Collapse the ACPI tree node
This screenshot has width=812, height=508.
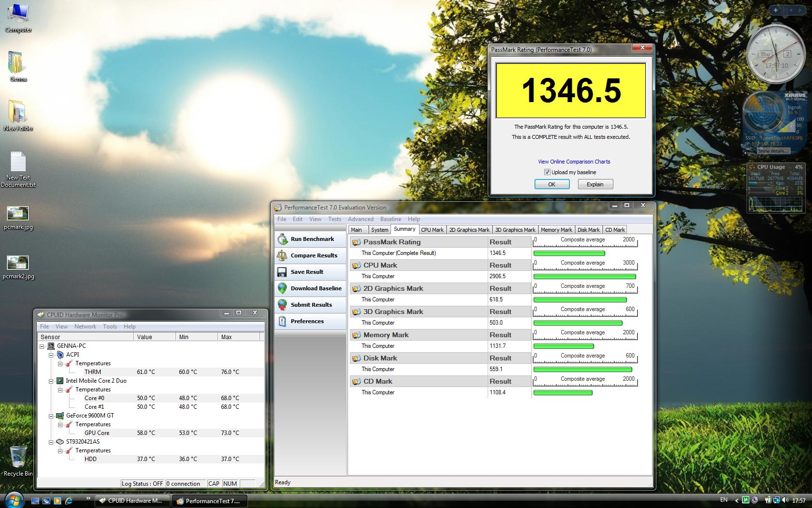coord(51,355)
